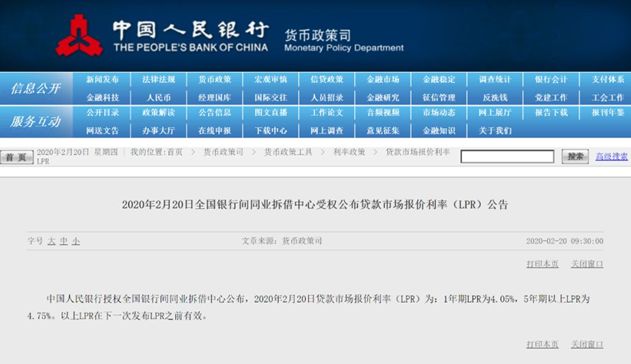
Task: Select the 金融市场 navigation item
Action: 383,79
